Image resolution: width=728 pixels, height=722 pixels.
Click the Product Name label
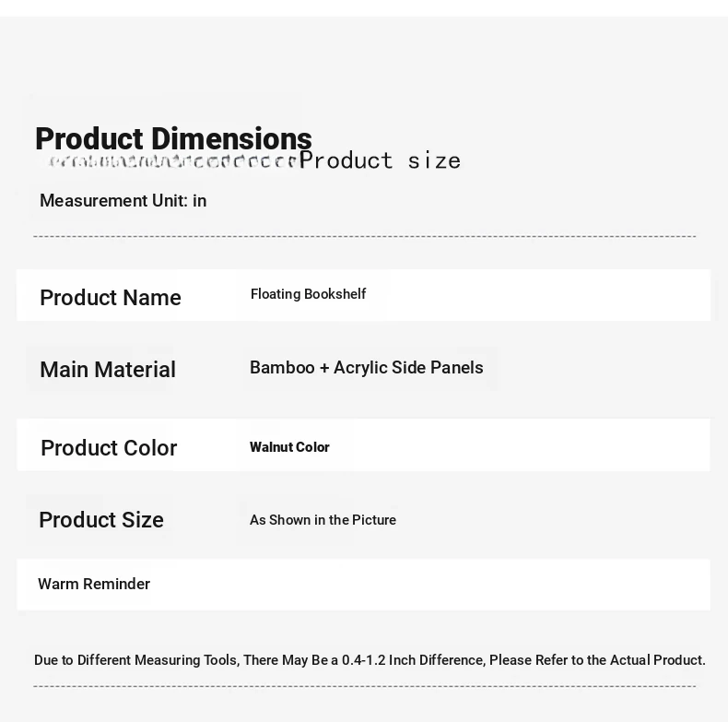pyautogui.click(x=111, y=297)
